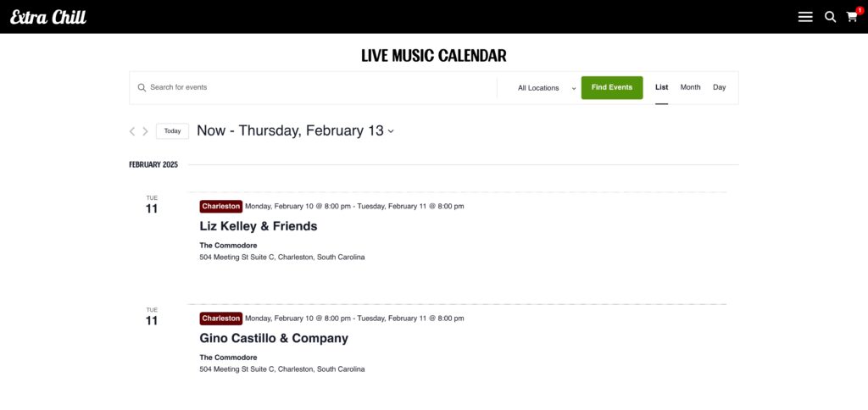Open the shopping cart icon

(851, 17)
